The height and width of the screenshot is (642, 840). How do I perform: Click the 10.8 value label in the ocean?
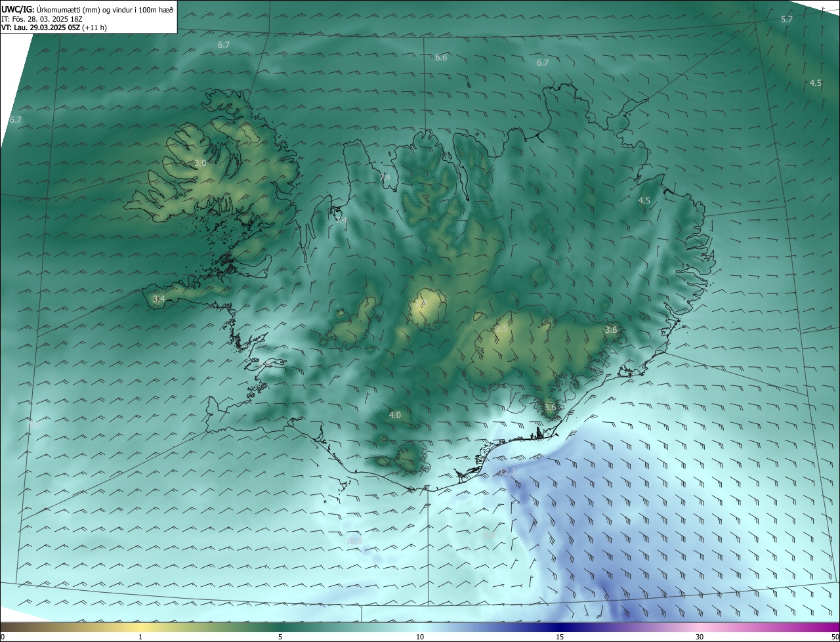coord(354,541)
